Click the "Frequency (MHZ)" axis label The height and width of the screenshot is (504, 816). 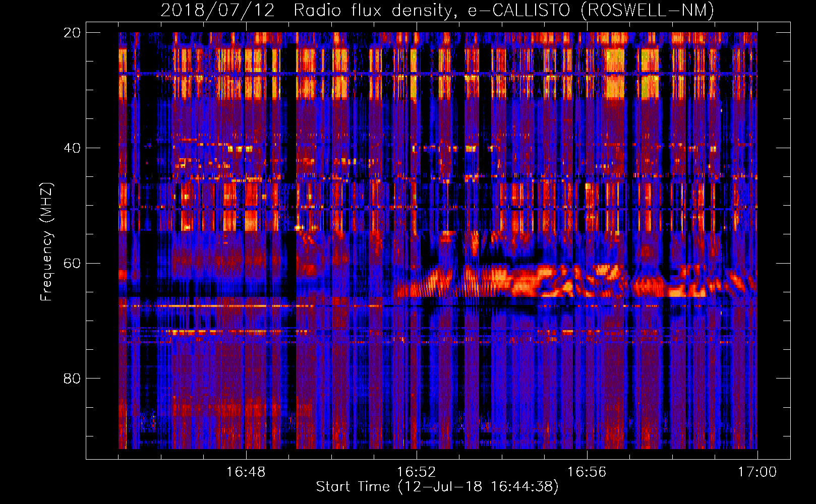coord(46,241)
